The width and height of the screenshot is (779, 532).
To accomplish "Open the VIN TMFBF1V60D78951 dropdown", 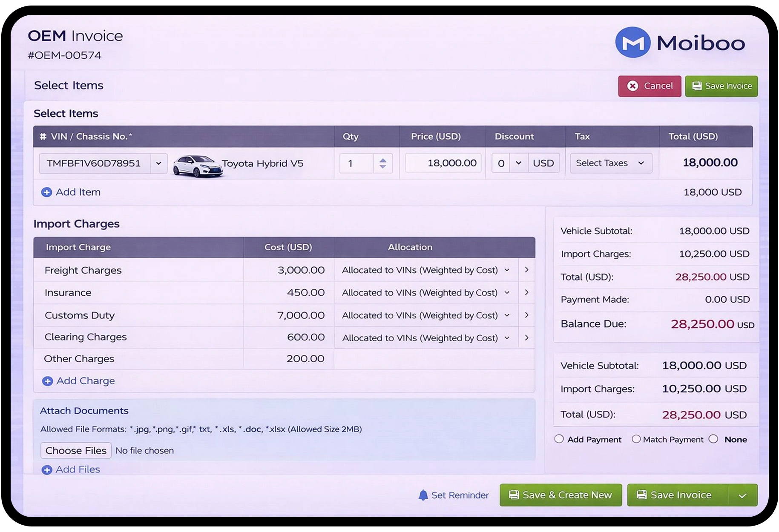I will (158, 163).
